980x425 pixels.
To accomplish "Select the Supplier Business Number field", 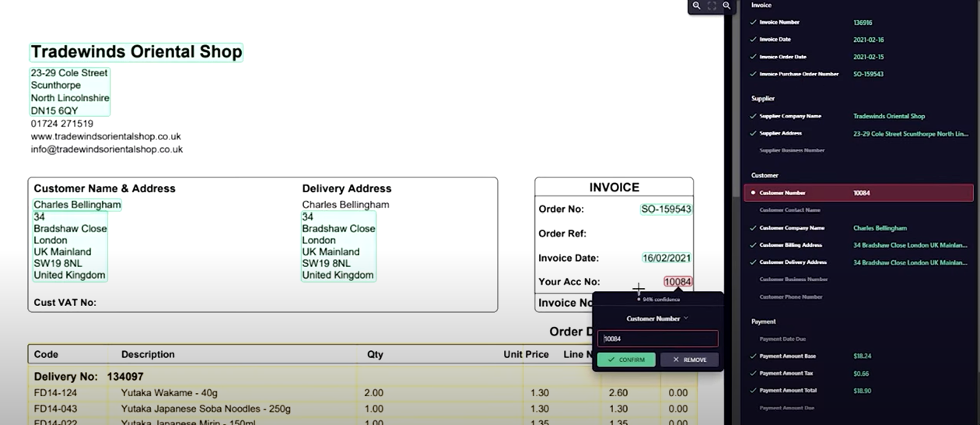I will pos(859,150).
